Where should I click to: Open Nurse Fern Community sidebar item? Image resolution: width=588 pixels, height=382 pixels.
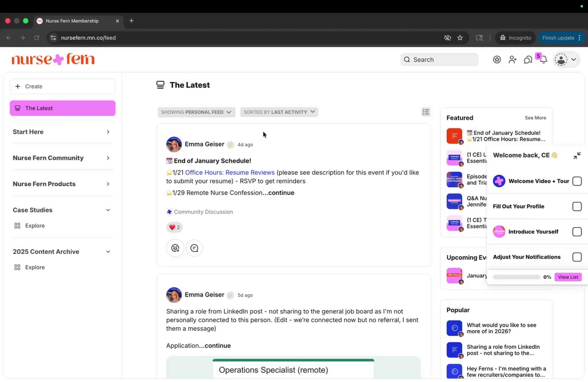[x=48, y=158]
